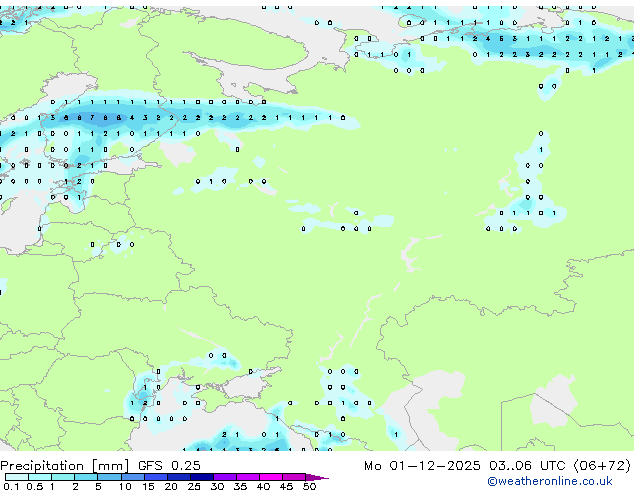Click the 0.5–1 mm legend color swatch
634x490 pixels.
click(x=40, y=477)
